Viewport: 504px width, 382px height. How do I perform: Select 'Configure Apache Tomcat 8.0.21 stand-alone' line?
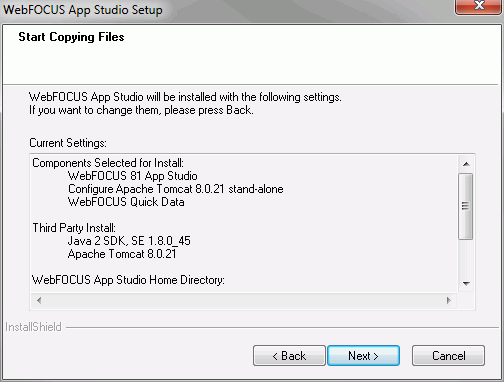tap(175, 189)
